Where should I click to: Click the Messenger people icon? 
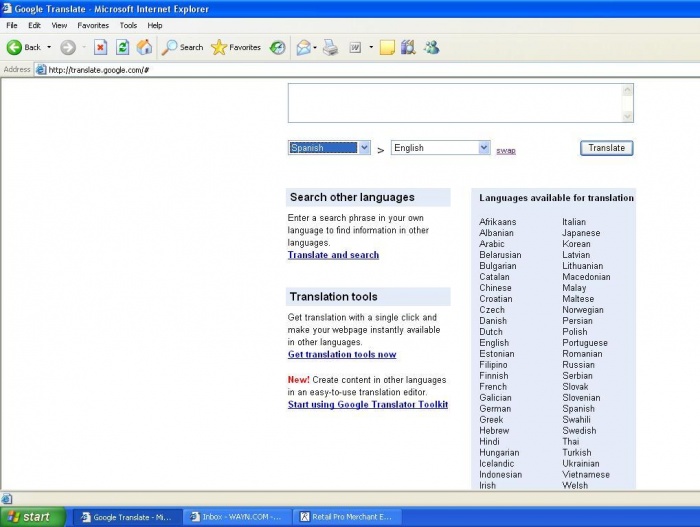[431, 47]
